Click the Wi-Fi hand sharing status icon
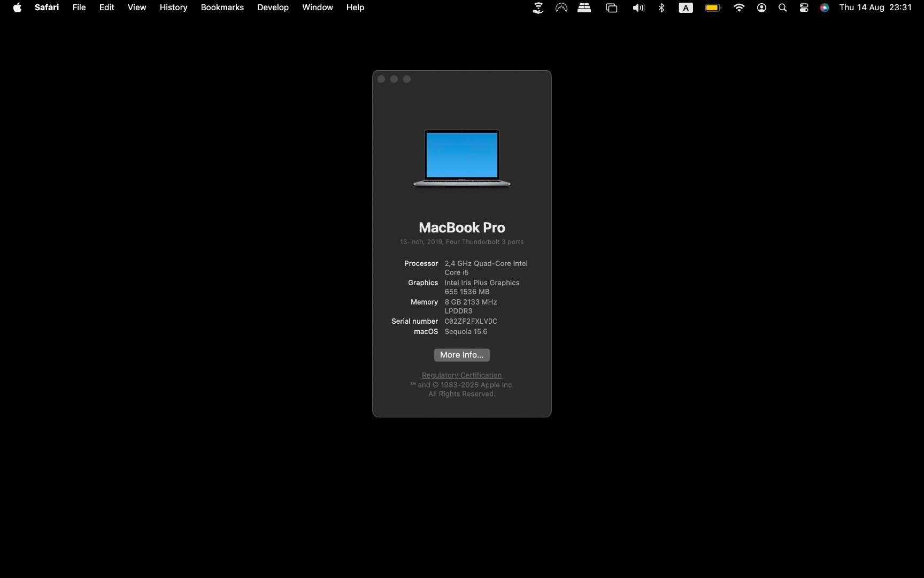Screen dimensions: 924x578 (538, 7)
